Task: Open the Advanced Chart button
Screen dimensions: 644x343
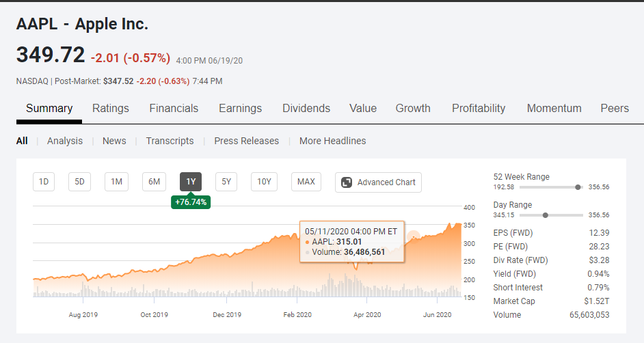Action: (x=378, y=182)
